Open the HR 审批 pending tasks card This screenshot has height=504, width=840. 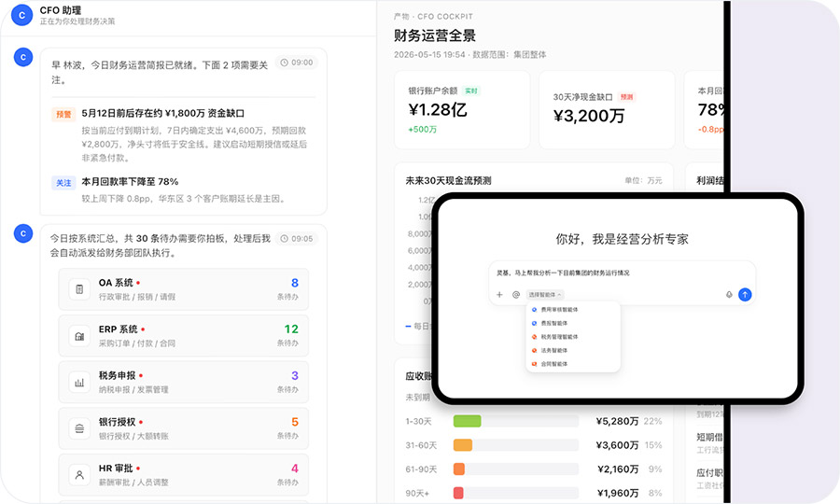point(183,474)
